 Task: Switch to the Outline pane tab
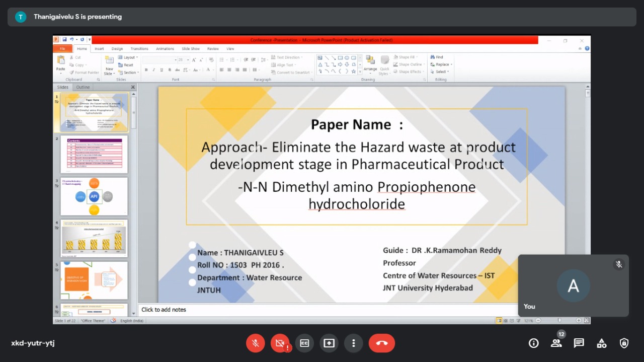click(83, 87)
